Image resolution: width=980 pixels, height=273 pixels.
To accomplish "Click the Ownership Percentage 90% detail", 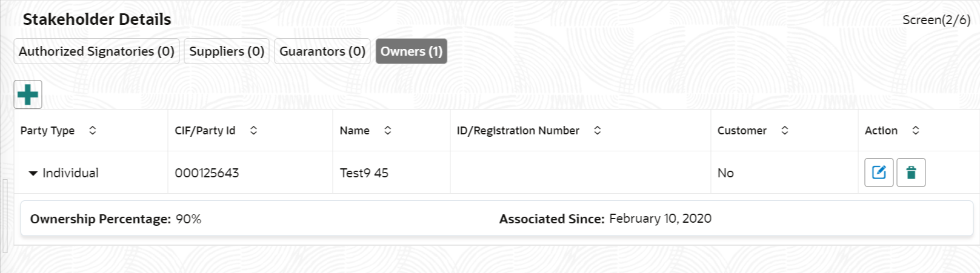I will [116, 219].
